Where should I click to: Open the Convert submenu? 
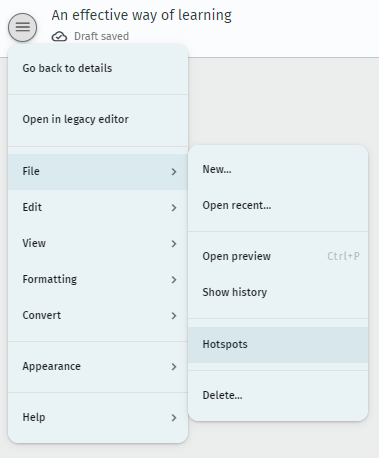point(98,315)
